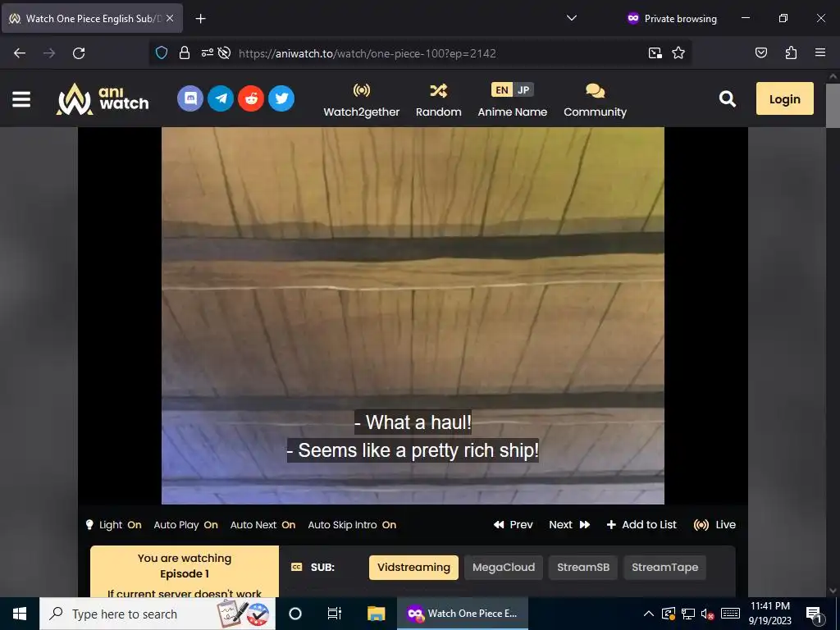Go back in browser history
840x630 pixels.
[20, 53]
